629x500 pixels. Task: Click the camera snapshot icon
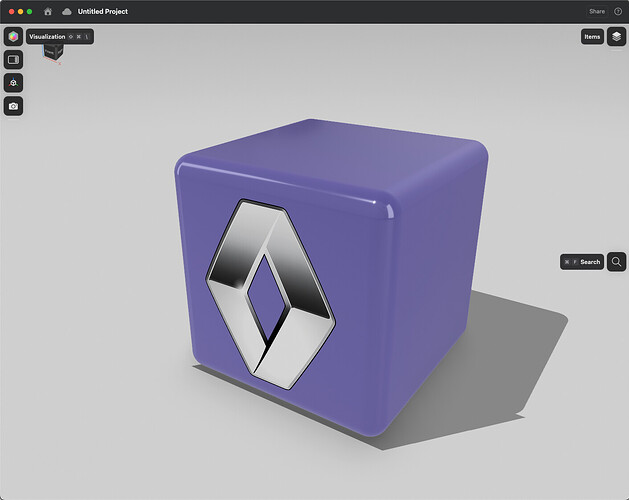pyautogui.click(x=13, y=106)
